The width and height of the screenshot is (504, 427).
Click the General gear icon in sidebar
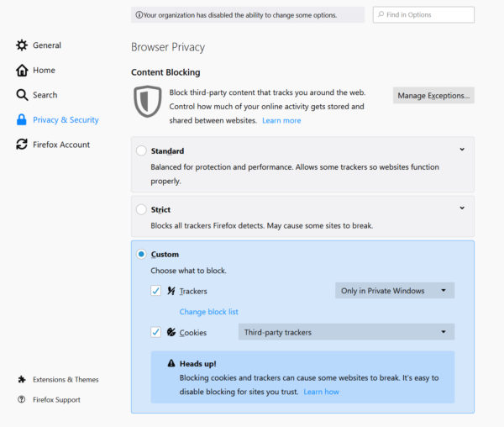(22, 45)
